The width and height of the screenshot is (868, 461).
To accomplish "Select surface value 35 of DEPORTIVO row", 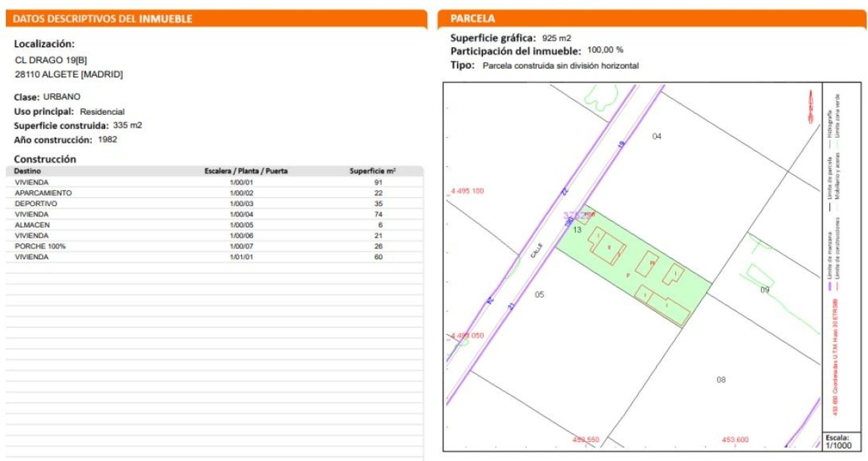I will [x=379, y=204].
